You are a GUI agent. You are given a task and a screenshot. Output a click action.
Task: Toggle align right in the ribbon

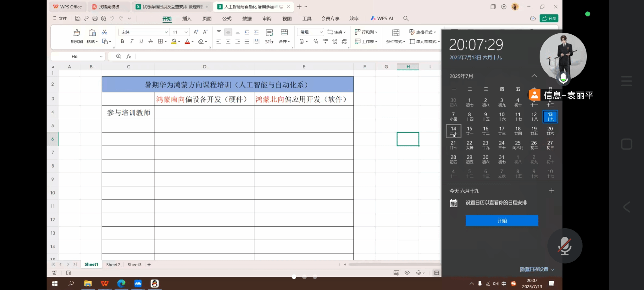click(x=237, y=41)
